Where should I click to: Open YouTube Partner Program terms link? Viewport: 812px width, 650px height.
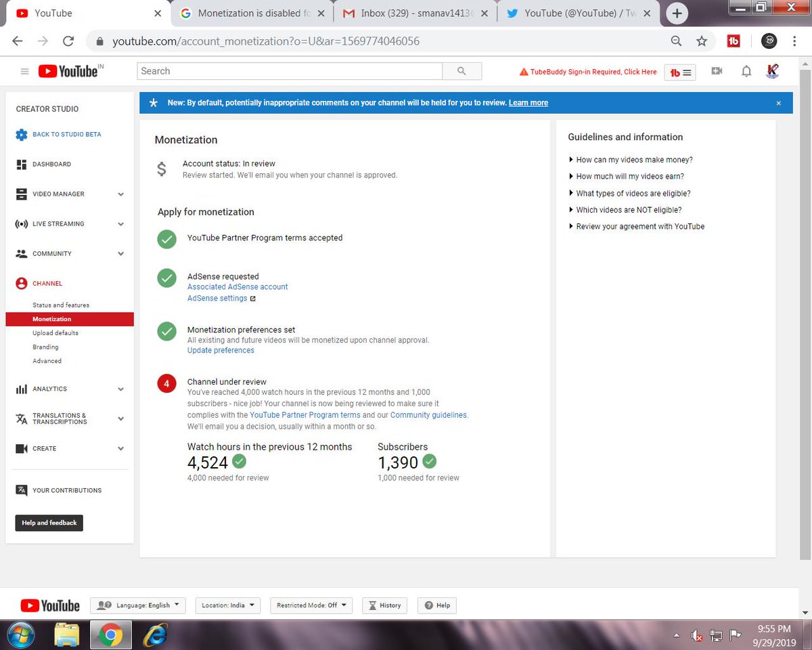point(305,415)
